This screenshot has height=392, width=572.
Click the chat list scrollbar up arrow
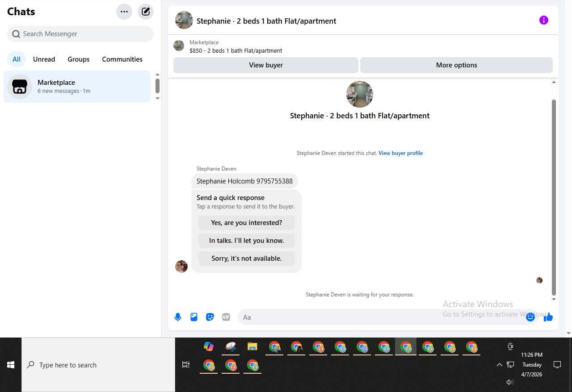point(157,75)
